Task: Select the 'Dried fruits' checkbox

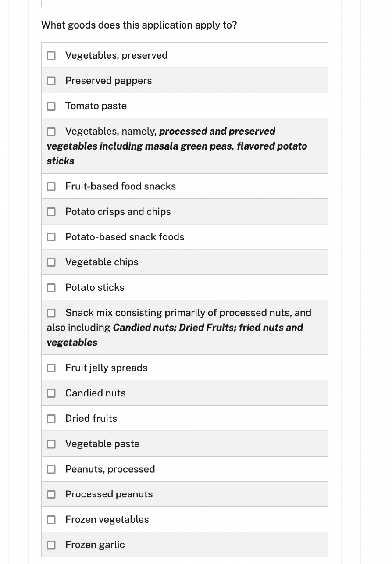Action: [51, 419]
